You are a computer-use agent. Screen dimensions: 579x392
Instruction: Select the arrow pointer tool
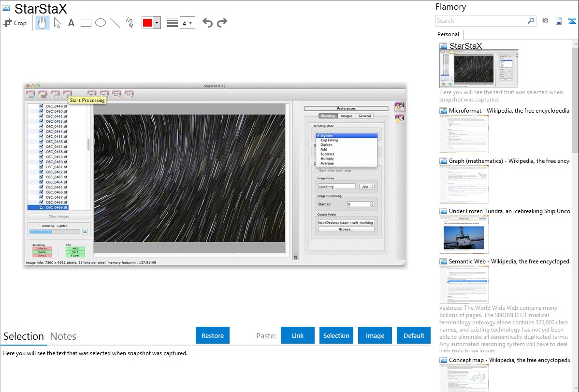pyautogui.click(x=57, y=23)
